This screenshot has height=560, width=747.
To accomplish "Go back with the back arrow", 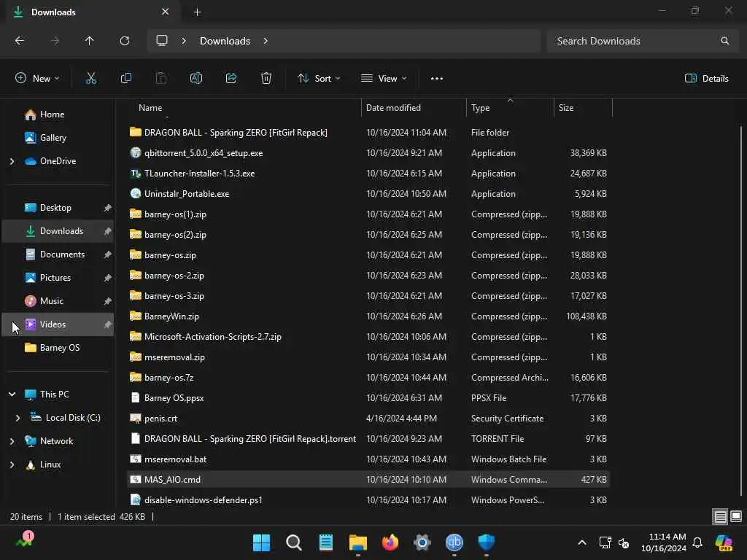I will pos(20,41).
